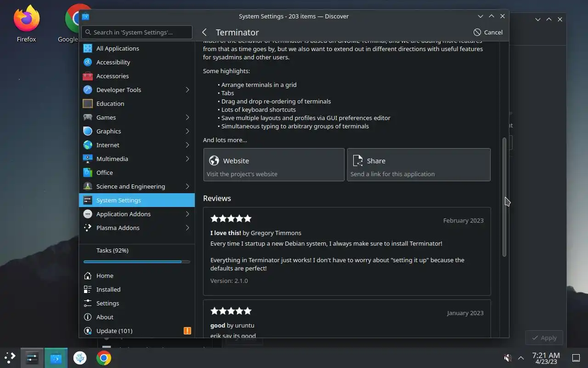The image size is (588, 368).
Task: Click the Plasma Addons icon
Action: coord(88,228)
